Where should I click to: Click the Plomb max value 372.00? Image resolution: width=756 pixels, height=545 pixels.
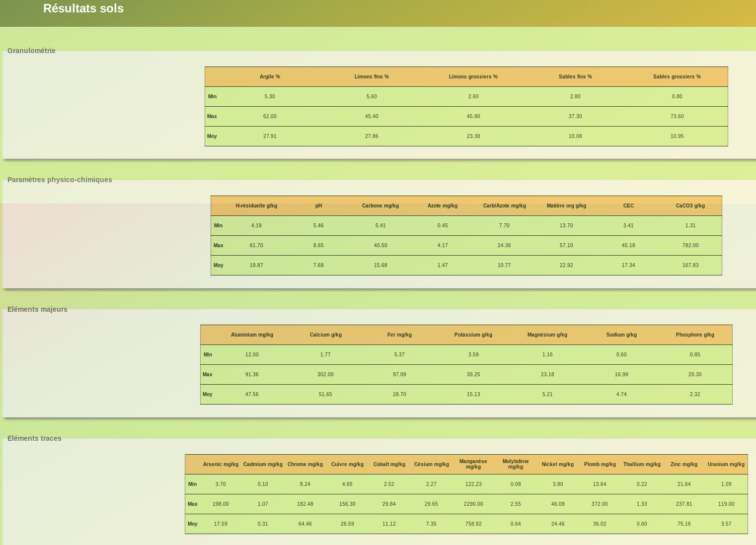[x=600, y=504]
